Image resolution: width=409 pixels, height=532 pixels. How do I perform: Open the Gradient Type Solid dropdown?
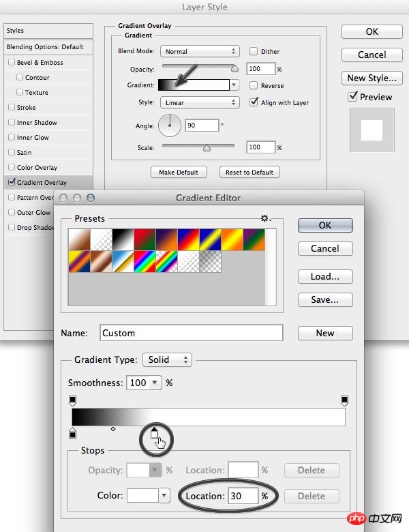coord(167,359)
